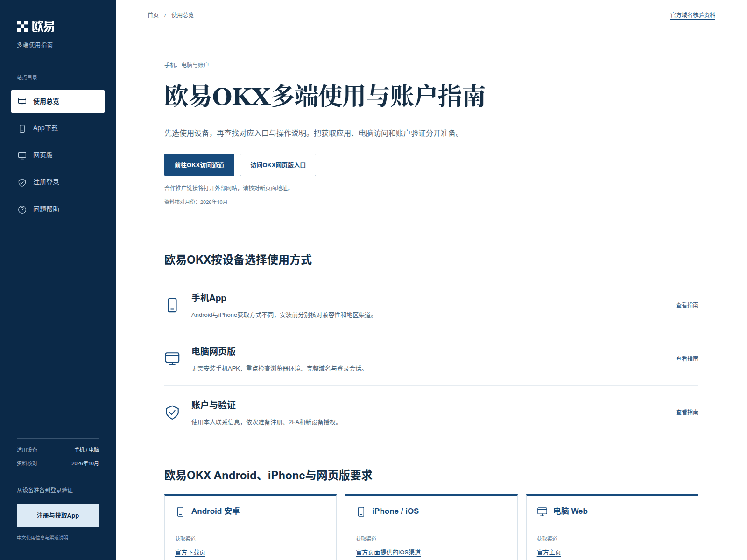Click the 账户与验证 row heading

213,405
